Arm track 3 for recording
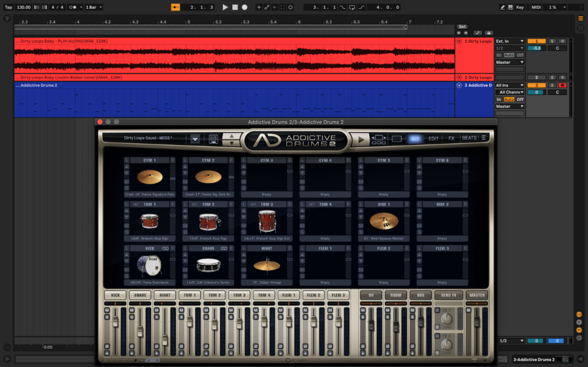Screen dimensions: 588x367 [x=562, y=85]
